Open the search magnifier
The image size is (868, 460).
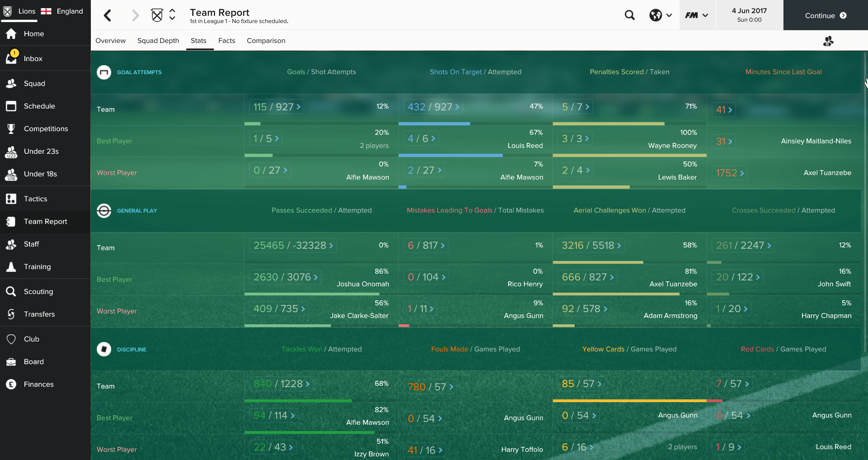click(x=630, y=15)
